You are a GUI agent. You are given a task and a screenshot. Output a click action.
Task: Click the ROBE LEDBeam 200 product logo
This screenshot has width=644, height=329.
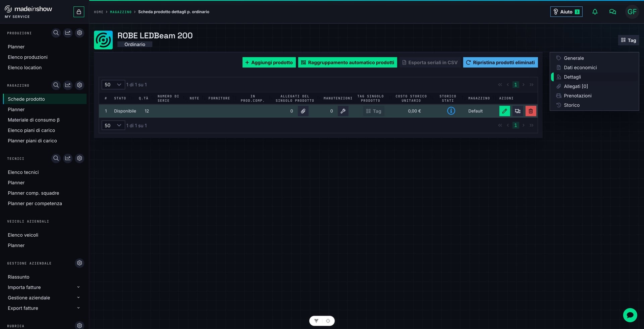point(103,40)
